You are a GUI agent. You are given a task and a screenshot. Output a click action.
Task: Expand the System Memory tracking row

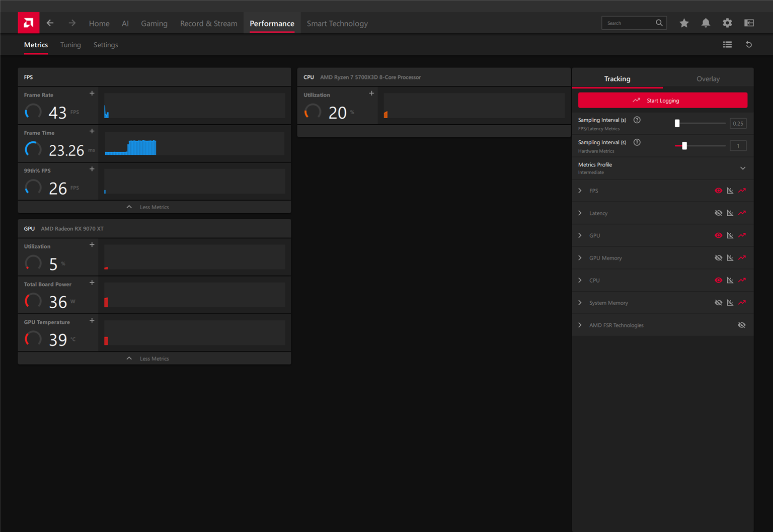click(580, 303)
